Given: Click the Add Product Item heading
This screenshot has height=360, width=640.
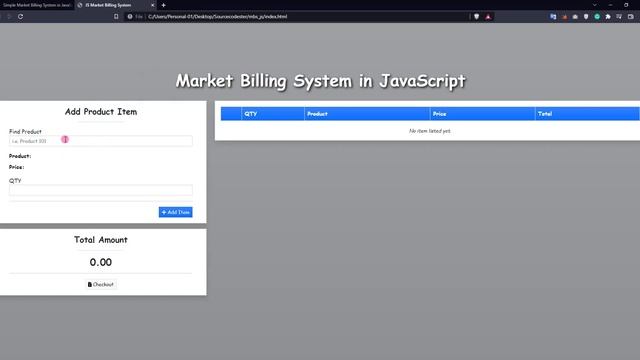Looking at the screenshot, I should click(101, 112).
